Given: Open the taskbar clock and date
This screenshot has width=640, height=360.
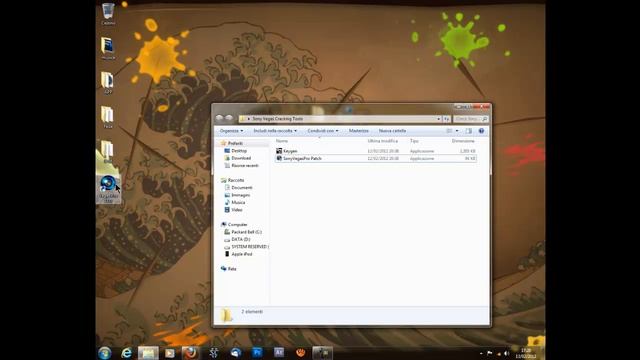Looking at the screenshot, I should tap(526, 353).
